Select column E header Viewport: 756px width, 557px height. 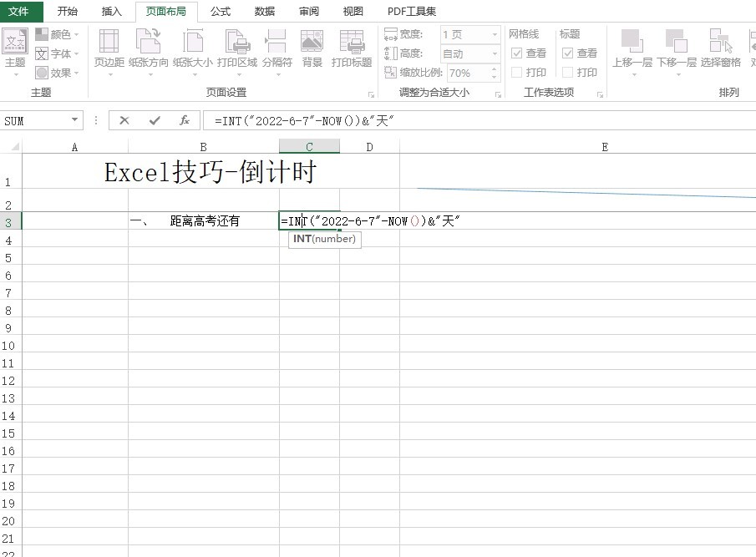605,146
